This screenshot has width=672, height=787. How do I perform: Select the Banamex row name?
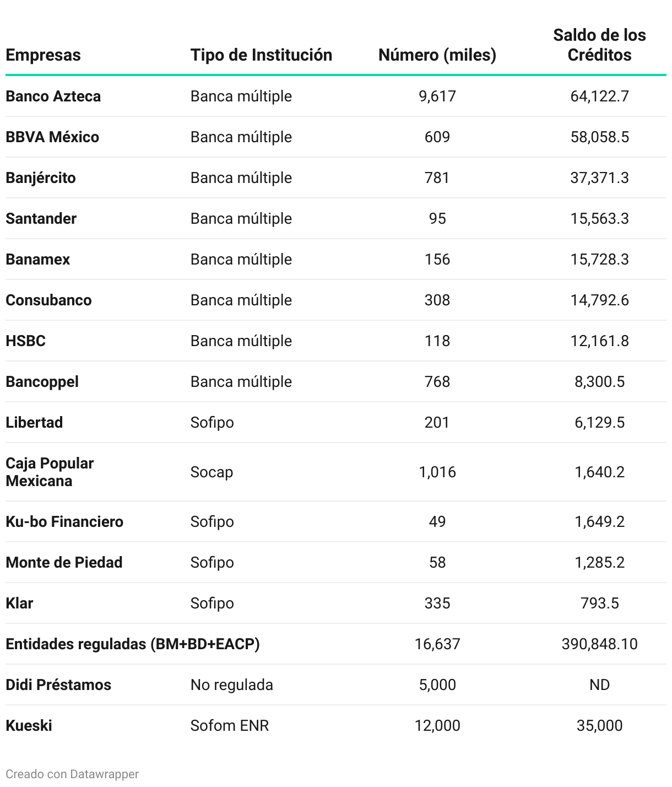pyautogui.click(x=37, y=260)
